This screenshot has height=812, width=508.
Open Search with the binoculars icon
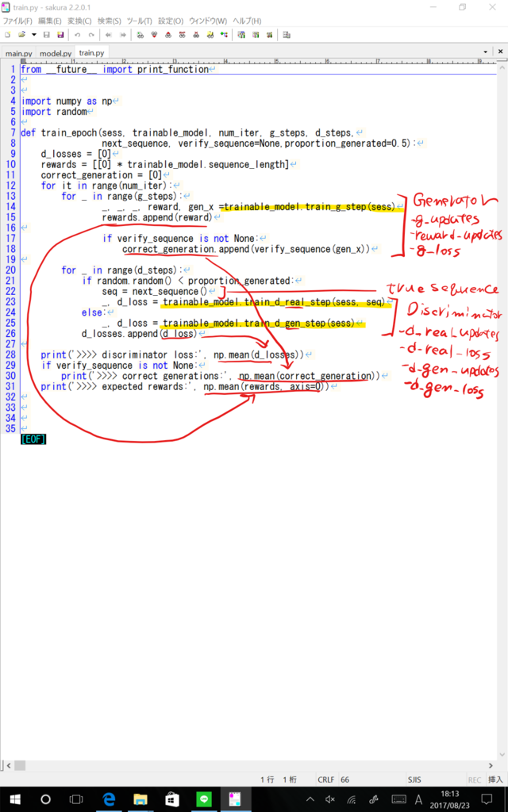140,35
